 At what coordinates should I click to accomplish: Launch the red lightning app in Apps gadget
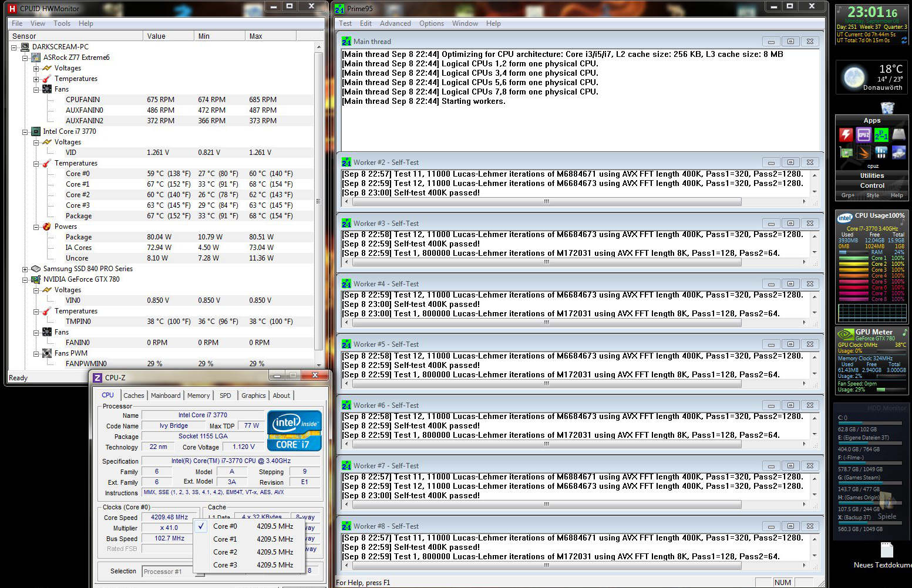[x=846, y=134]
